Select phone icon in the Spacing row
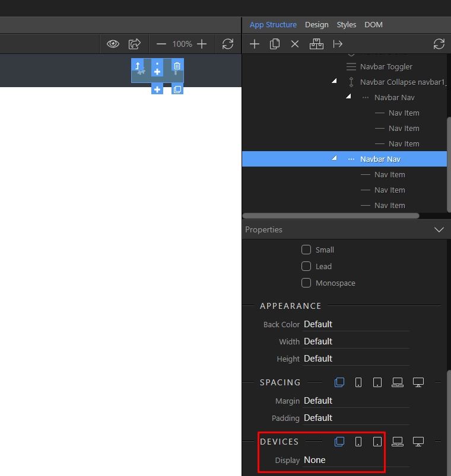 [x=358, y=382]
